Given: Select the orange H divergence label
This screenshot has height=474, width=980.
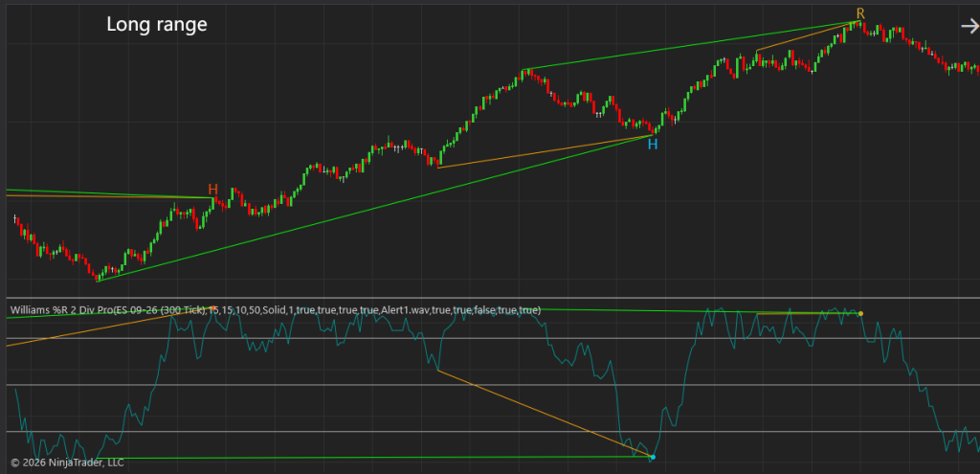Looking at the screenshot, I should click(213, 190).
